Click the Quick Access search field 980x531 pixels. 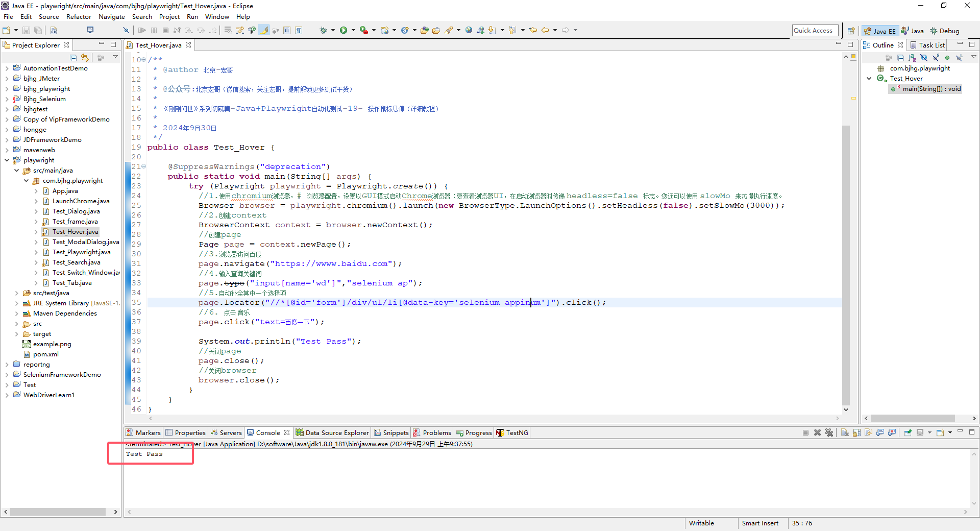(x=815, y=31)
